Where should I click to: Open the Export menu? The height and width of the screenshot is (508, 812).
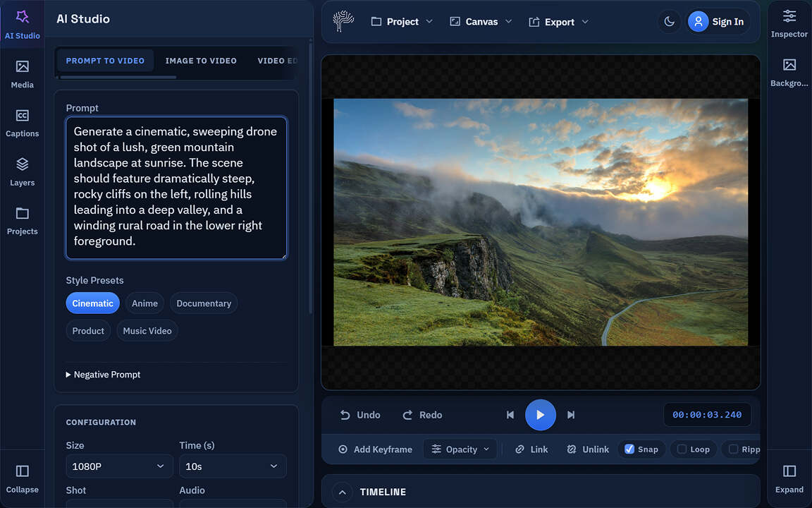click(x=558, y=21)
